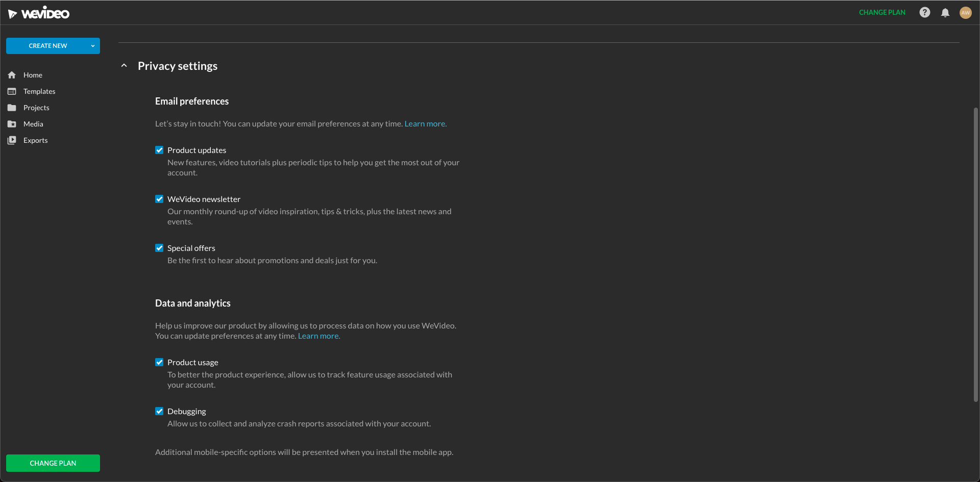Collapse the Privacy settings section chevron
Screen dimensions: 980x482
[x=124, y=65]
